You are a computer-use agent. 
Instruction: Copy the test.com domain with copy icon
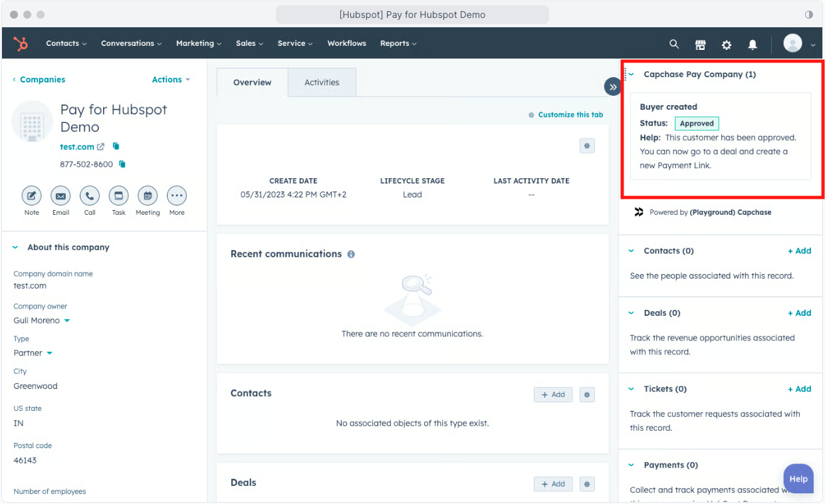116,146
